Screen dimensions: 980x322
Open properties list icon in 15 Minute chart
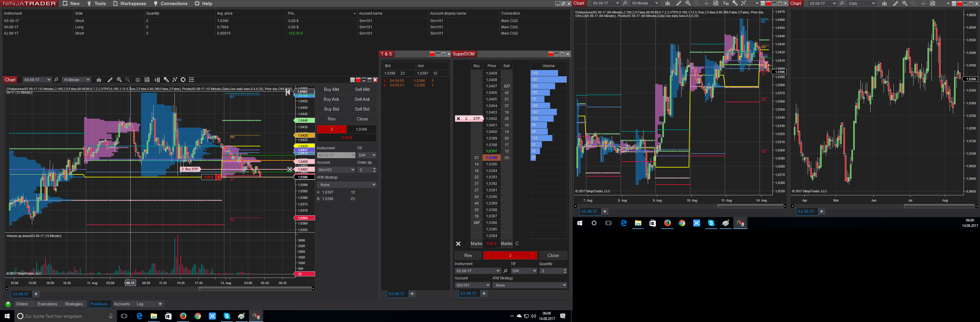click(192, 80)
